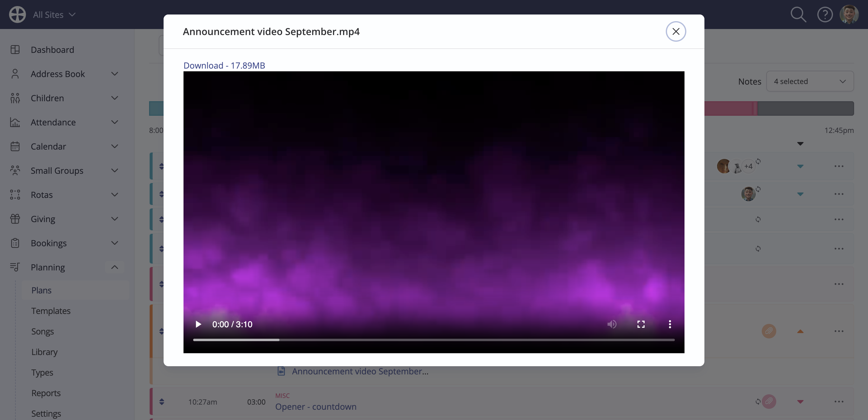This screenshot has width=868, height=420.
Task: Go to Songs in Planning
Action: [43, 331]
